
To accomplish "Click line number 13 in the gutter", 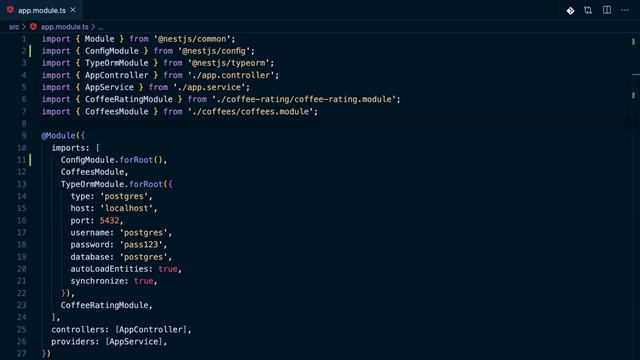I will pyautogui.click(x=22, y=184).
